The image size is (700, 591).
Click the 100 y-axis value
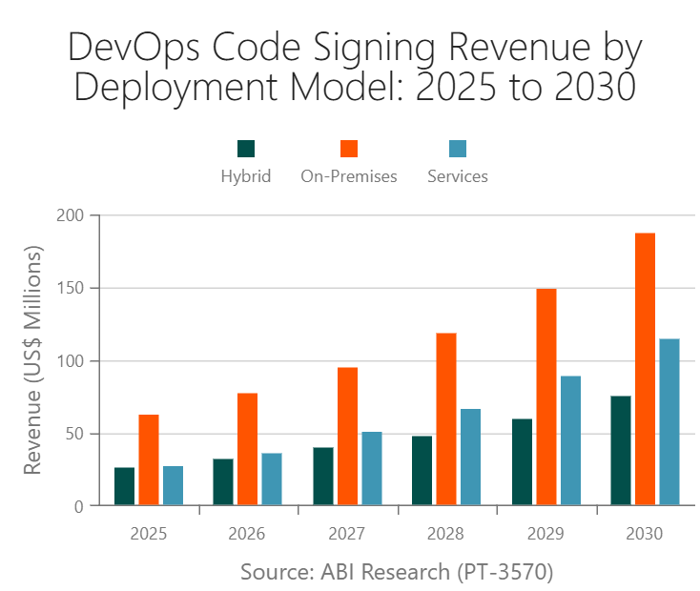[70, 361]
